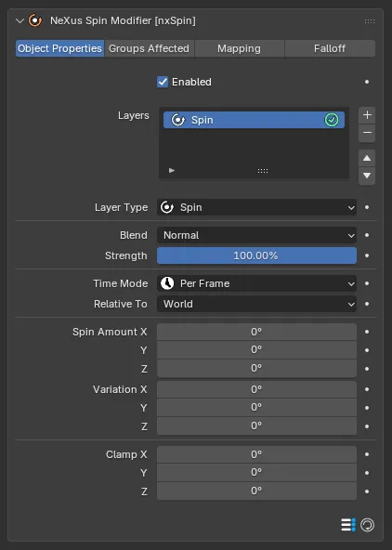Click the Variation Z field
Image resolution: width=392 pixels, height=550 pixels.
pos(256,426)
